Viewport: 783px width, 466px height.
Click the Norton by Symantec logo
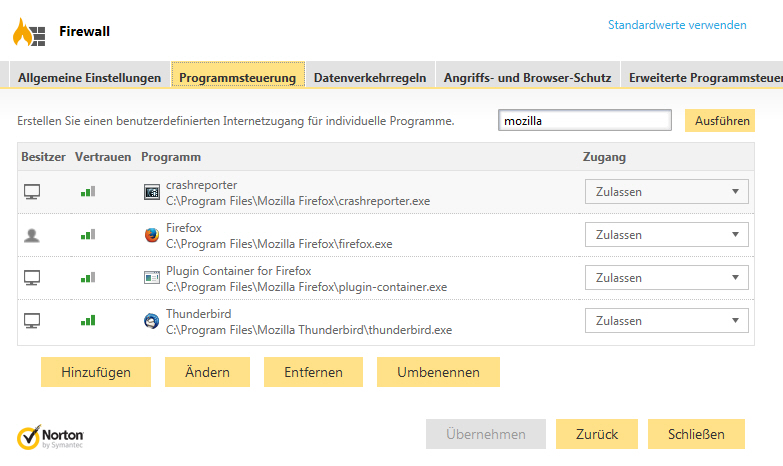[50, 437]
